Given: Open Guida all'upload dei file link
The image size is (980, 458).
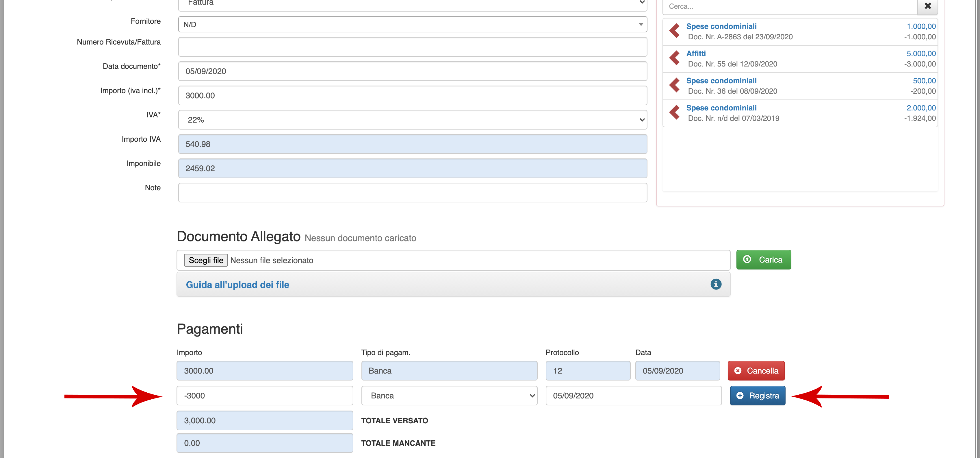Looking at the screenshot, I should (x=237, y=285).
